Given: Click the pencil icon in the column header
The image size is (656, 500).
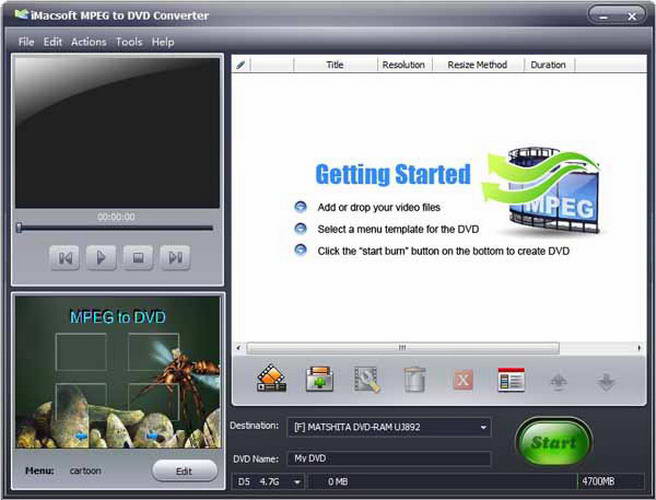Looking at the screenshot, I should (x=241, y=65).
